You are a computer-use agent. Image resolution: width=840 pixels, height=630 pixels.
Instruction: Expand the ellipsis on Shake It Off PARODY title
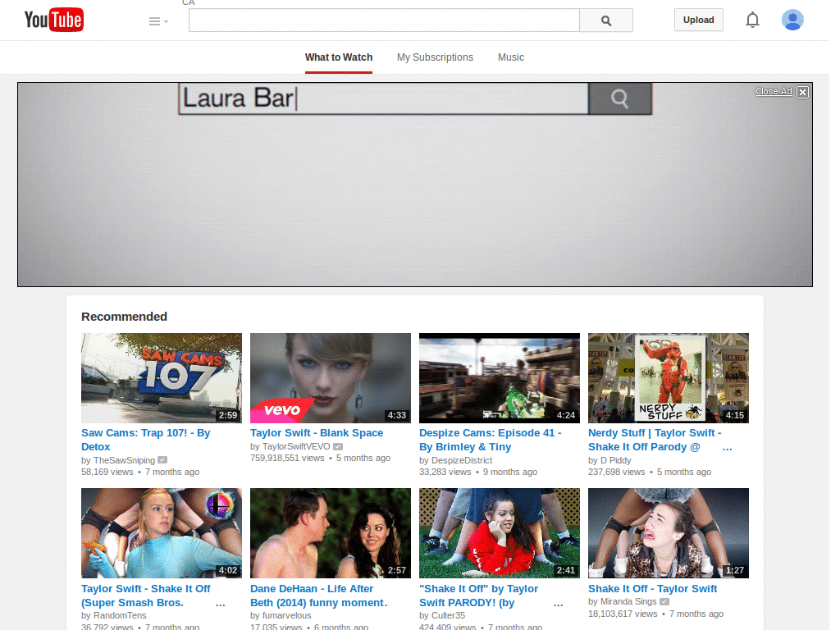[558, 604]
